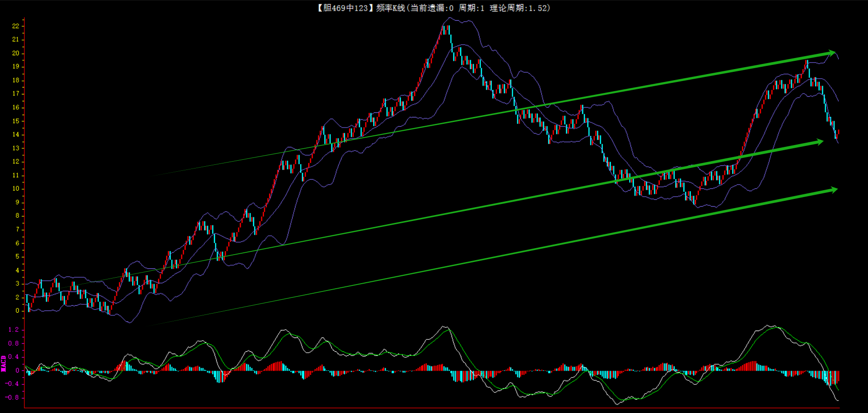Click the -0.8 label on the MACD axis
Image resolution: width=868 pixels, height=413 pixels.
pos(12,397)
